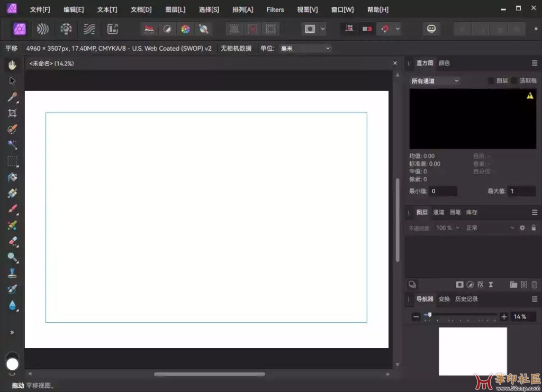Image resolution: width=542 pixels, height=392 pixels.
Task: Enable the 选取框 checkbox in histogram
Action: (x=514, y=81)
